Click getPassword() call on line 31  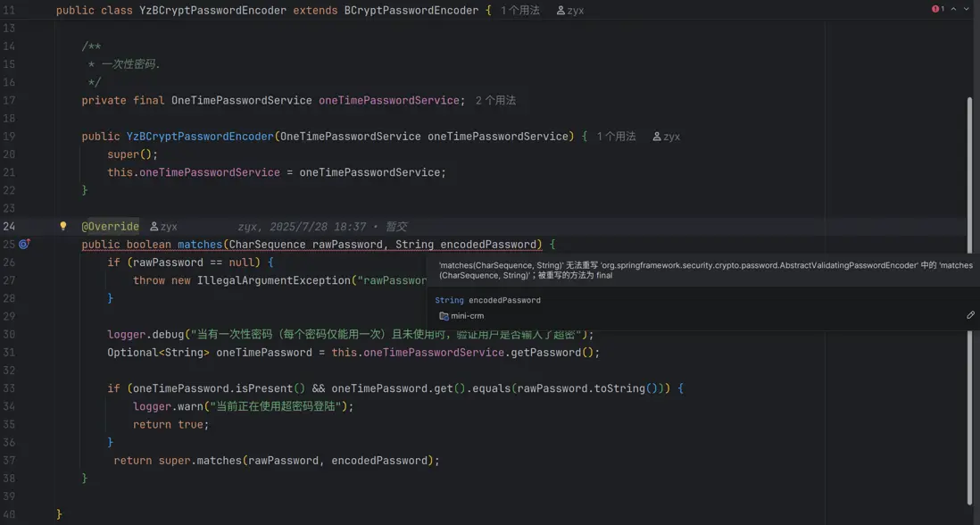pos(552,353)
